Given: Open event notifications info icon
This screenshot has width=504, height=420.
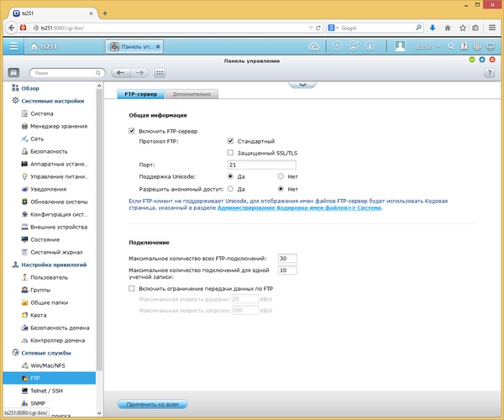Looking at the screenshot, I should point(370,46).
